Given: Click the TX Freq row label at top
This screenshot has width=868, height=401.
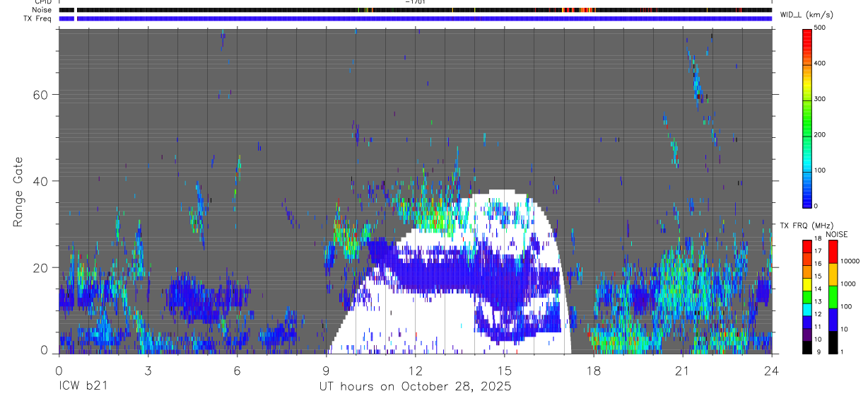Looking at the screenshot, I should point(38,18).
